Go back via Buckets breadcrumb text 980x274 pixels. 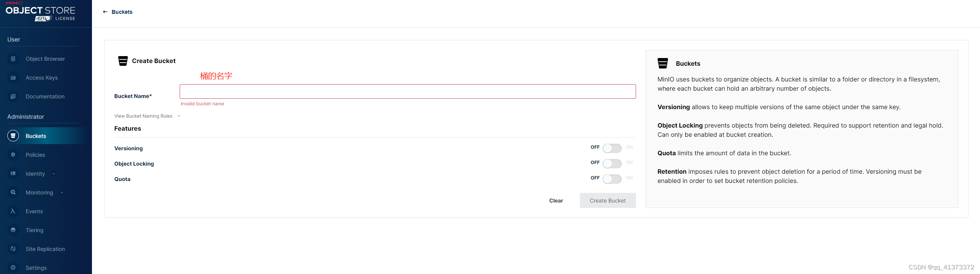click(x=122, y=12)
